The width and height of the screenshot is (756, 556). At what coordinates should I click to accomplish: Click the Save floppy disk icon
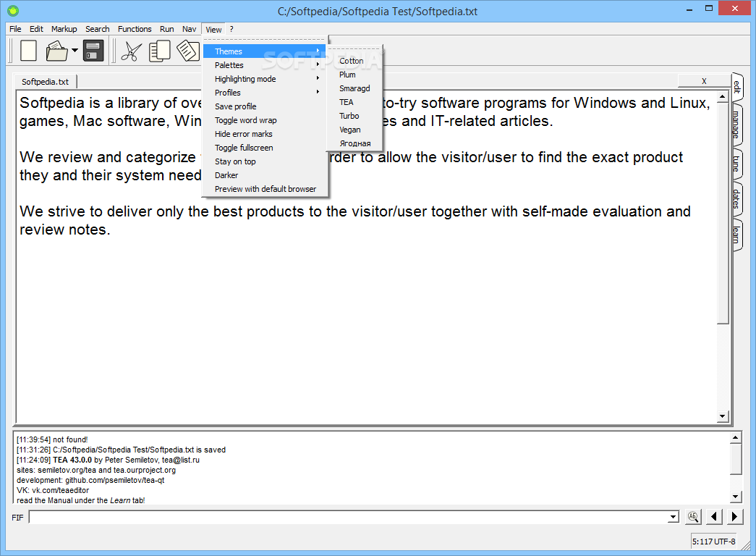[x=93, y=51]
